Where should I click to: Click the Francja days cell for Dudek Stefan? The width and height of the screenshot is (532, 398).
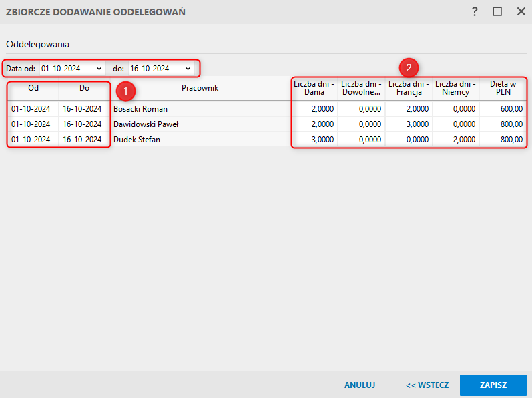coord(409,140)
